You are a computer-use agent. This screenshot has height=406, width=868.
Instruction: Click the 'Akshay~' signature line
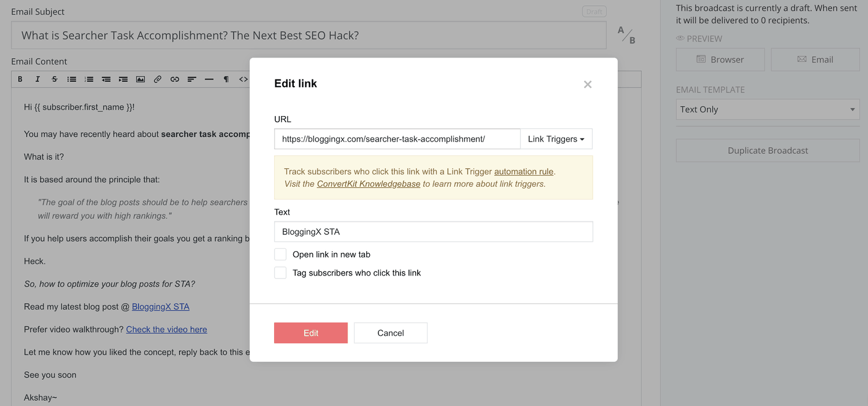click(41, 397)
